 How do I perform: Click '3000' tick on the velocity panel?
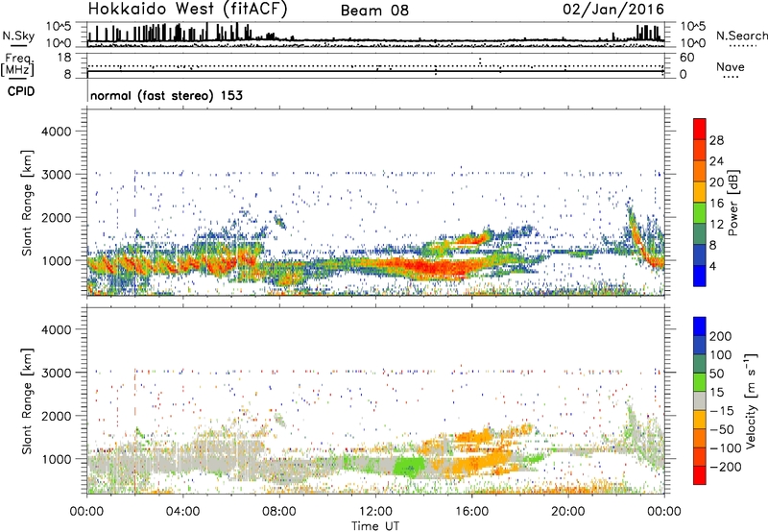point(56,373)
